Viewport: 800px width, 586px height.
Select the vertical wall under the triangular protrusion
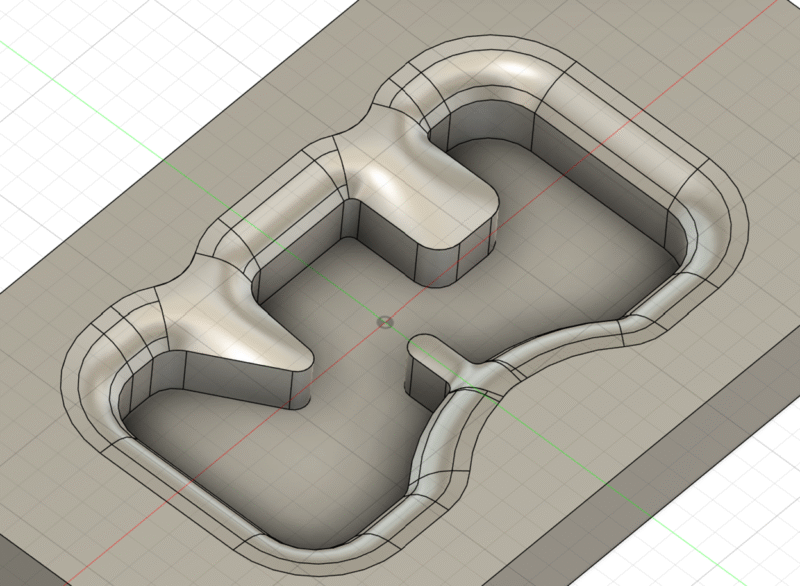point(230,388)
